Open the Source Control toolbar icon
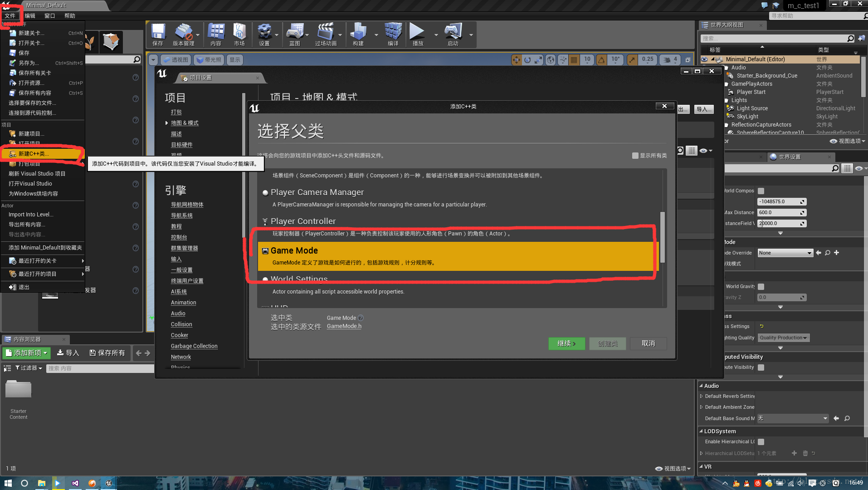 coord(184,34)
